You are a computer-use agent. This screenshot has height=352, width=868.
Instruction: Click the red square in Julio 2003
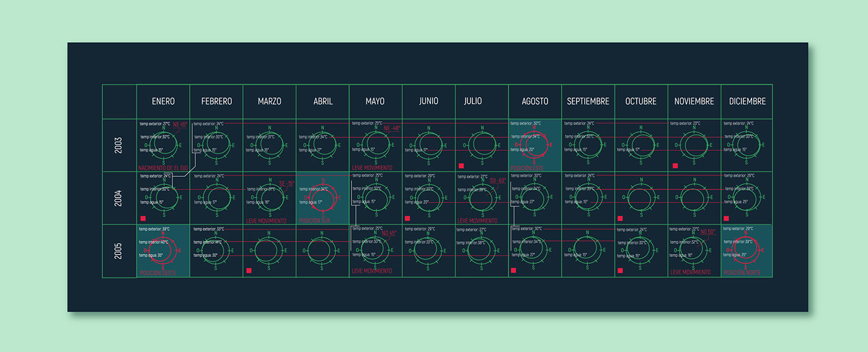point(461,166)
